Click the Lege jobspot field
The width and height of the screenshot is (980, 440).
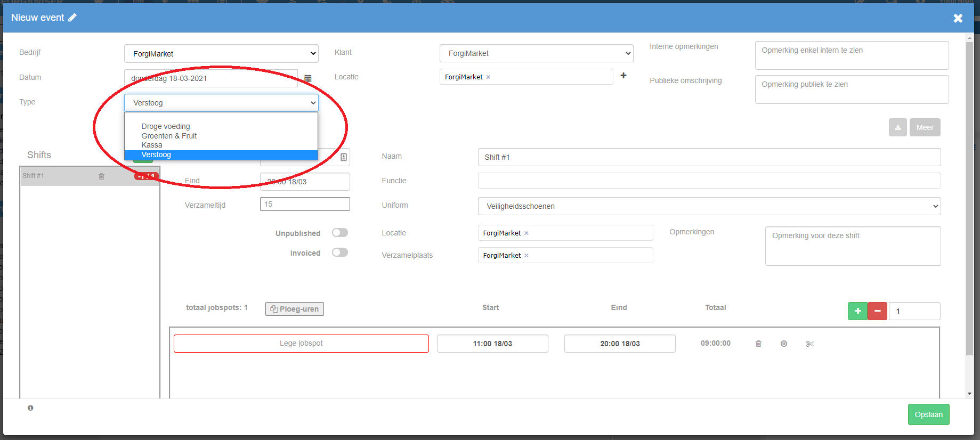[301, 344]
